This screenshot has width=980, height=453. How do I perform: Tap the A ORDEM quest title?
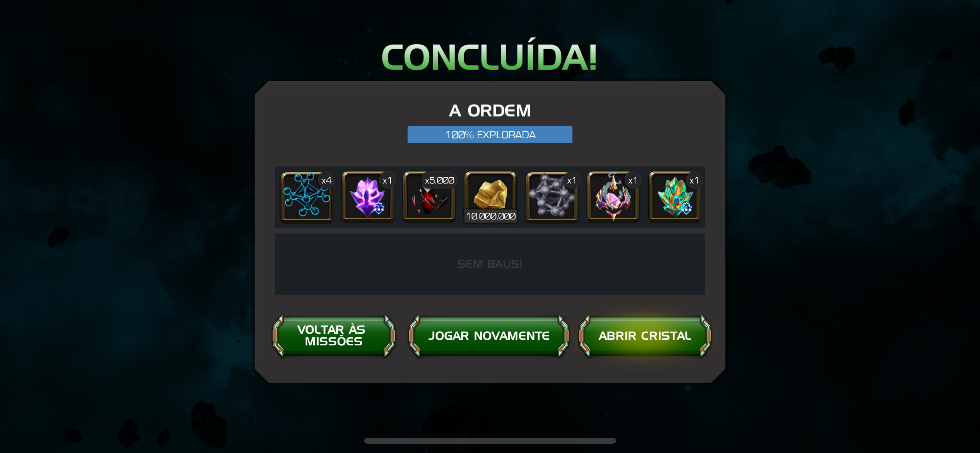click(x=490, y=111)
